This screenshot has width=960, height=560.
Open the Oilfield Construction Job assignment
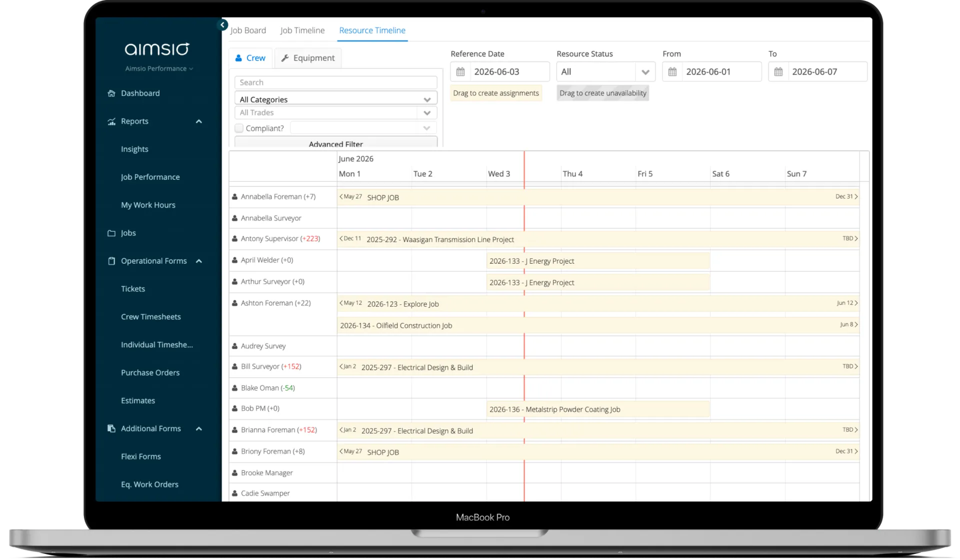(x=598, y=325)
